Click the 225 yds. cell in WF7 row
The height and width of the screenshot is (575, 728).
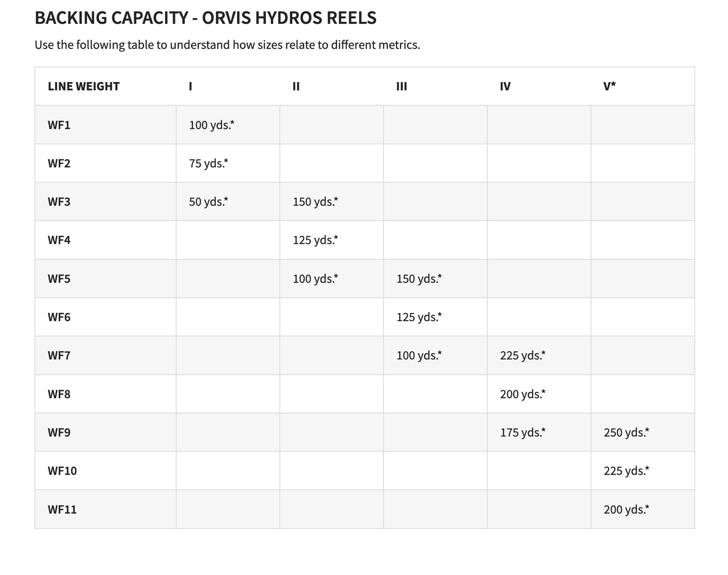523,356
